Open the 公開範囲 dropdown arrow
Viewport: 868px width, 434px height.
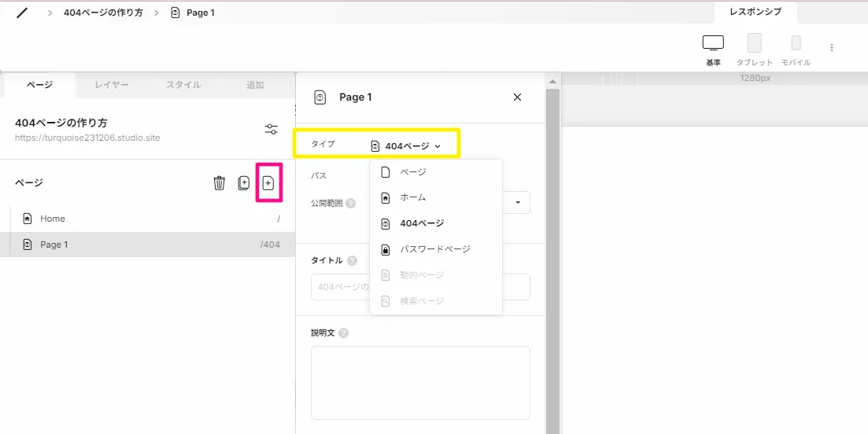[518, 202]
